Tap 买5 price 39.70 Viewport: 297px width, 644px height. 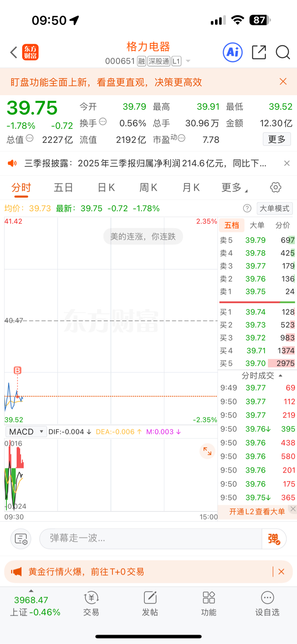click(256, 364)
